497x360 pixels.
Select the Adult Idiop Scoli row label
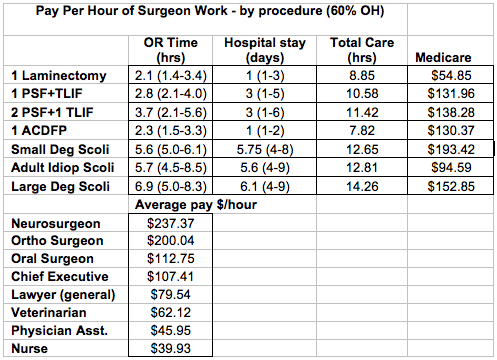tap(66, 167)
